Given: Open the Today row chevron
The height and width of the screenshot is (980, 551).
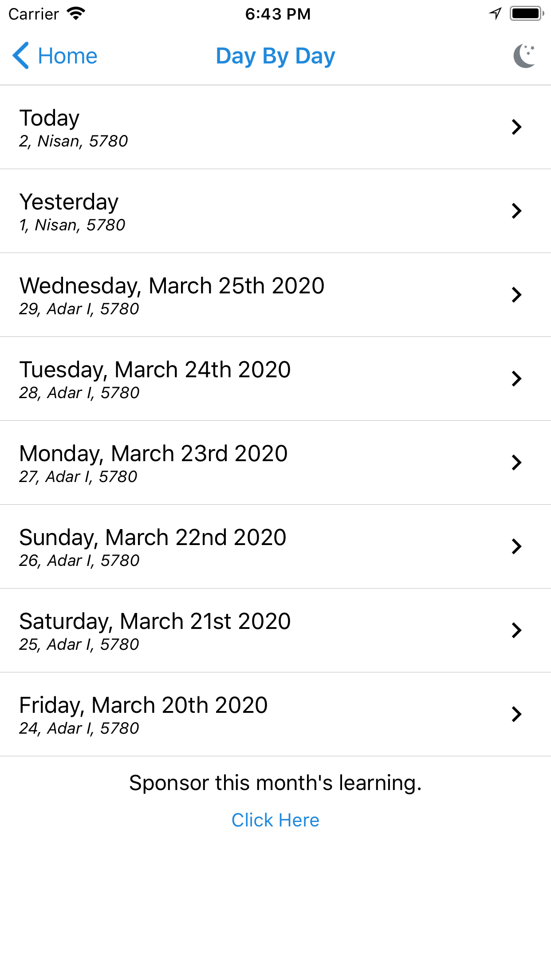Looking at the screenshot, I should pos(516,127).
